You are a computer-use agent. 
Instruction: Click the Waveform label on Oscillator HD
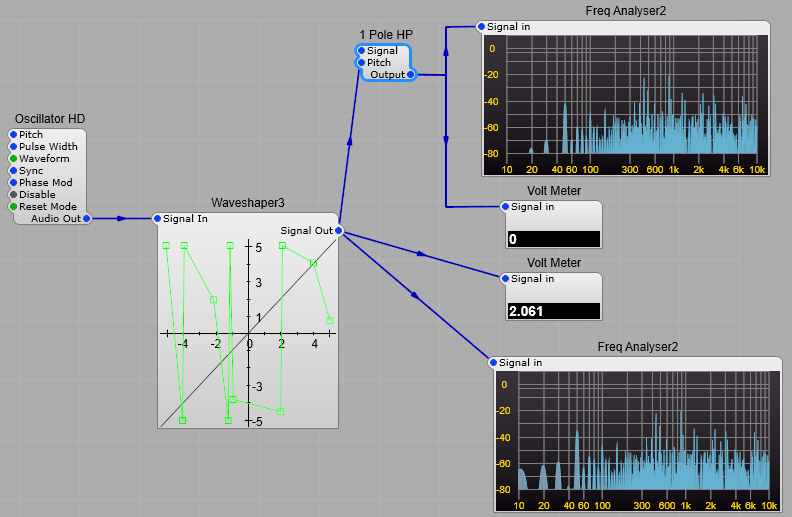(44, 159)
